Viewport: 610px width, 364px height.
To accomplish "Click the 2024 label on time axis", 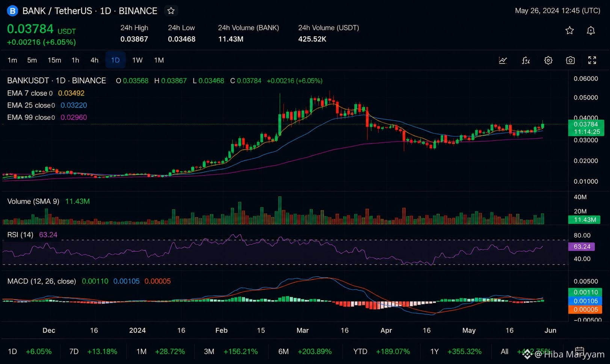I will point(137,331).
